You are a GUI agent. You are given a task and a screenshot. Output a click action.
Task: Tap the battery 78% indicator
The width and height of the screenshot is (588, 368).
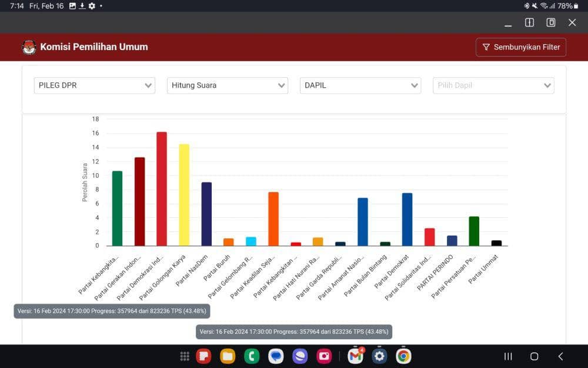click(x=568, y=6)
